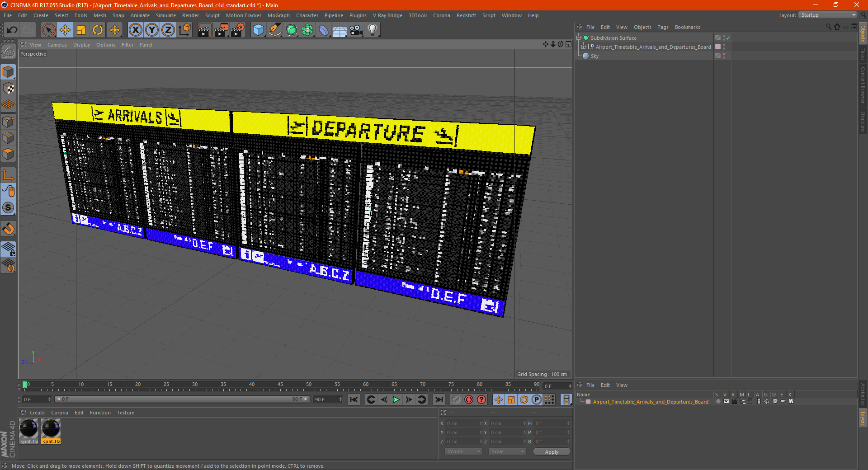Viewport: 868px width, 470px height.
Task: Open the Render menu
Action: pyautogui.click(x=190, y=15)
